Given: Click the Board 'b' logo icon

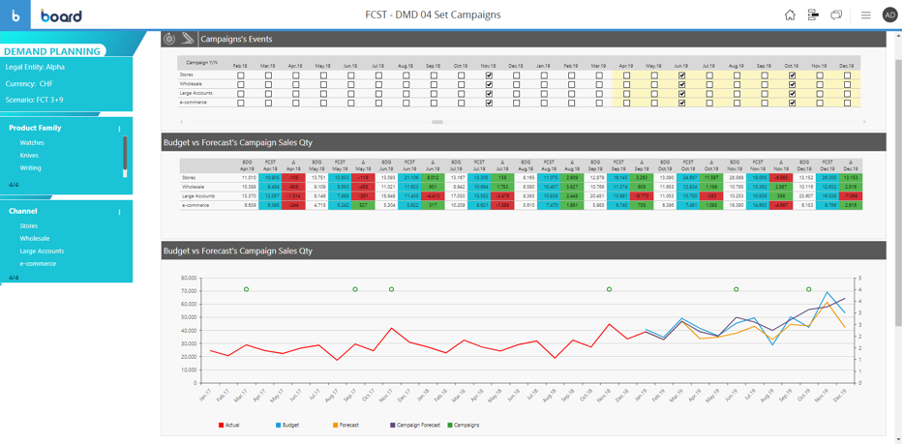Looking at the screenshot, I should point(16,15).
